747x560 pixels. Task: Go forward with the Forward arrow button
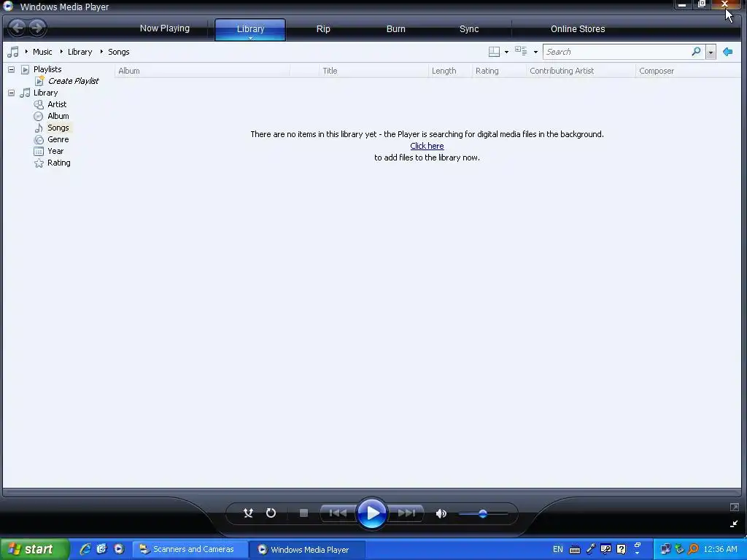[37, 28]
